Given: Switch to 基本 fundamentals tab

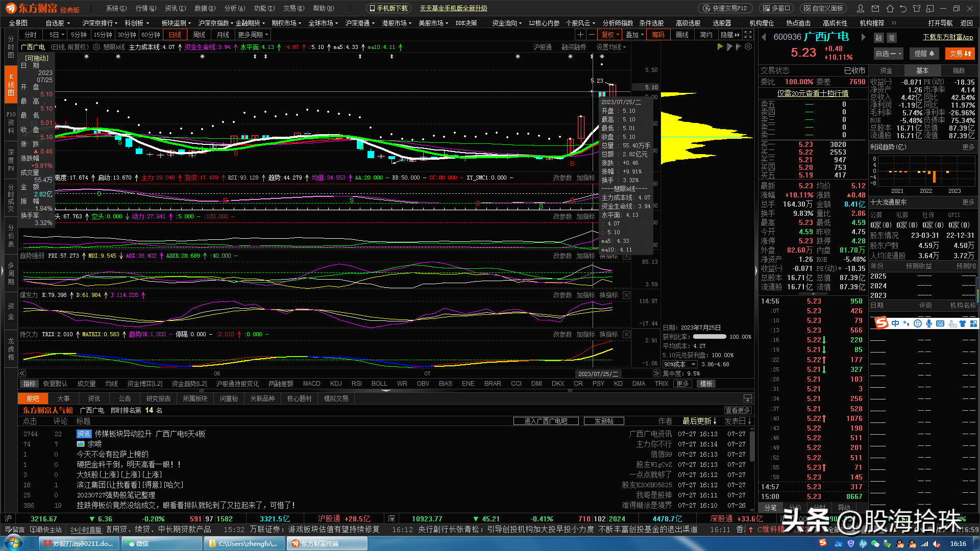Looking at the screenshot, I should pos(922,70).
